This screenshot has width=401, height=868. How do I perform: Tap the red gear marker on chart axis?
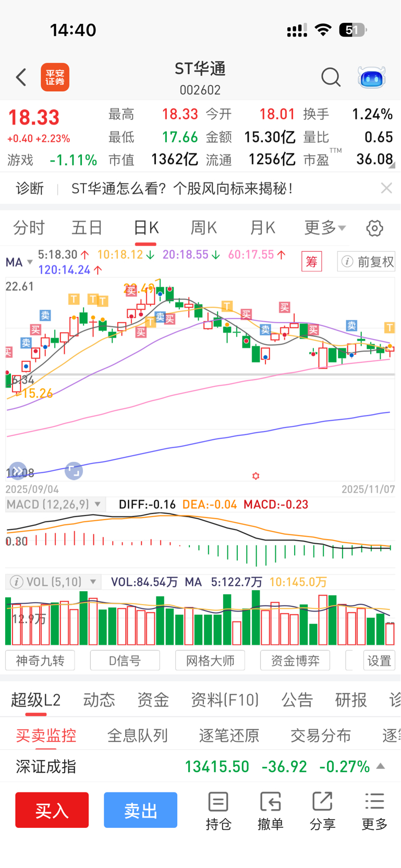(256, 476)
